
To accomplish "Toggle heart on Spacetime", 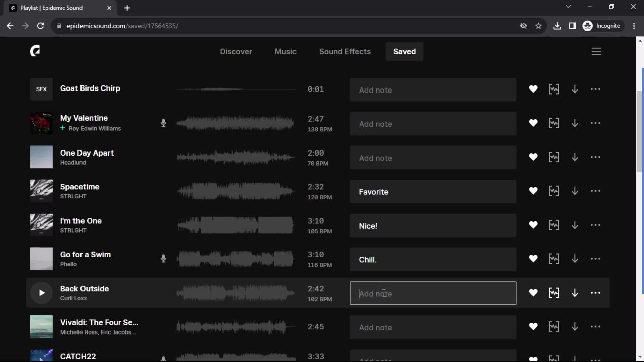I will click(533, 191).
